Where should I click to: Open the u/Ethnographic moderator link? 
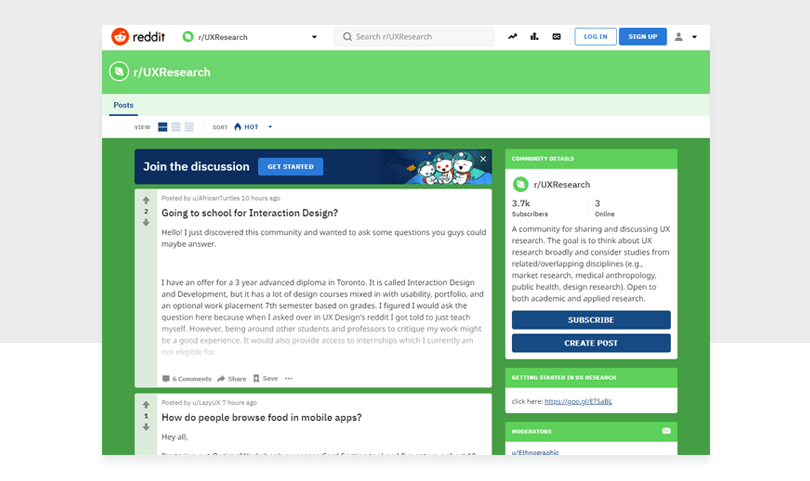(x=535, y=453)
